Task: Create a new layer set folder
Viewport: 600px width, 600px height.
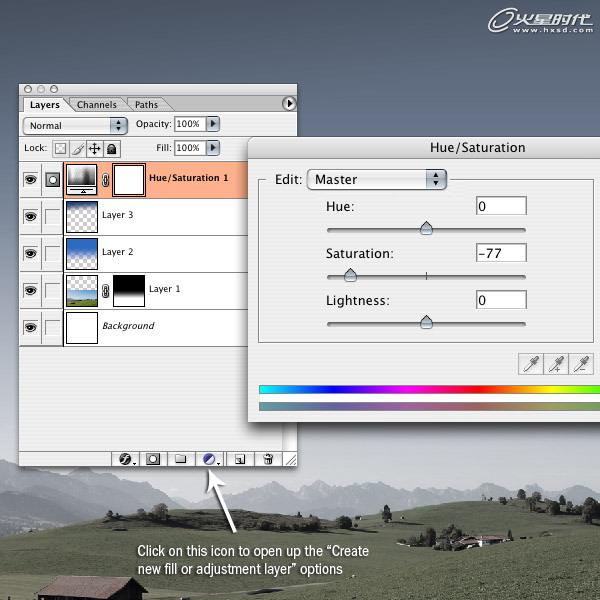Action: pyautogui.click(x=181, y=459)
